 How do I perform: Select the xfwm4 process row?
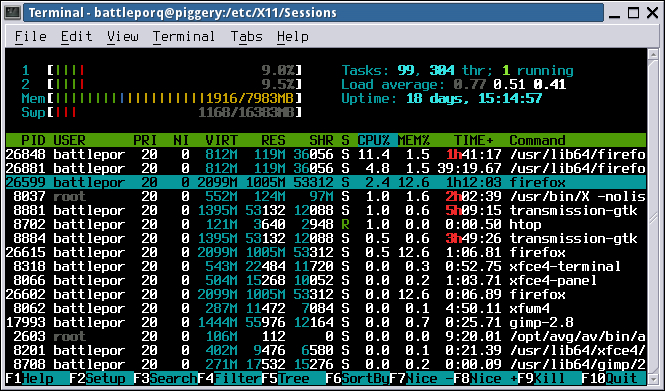click(x=326, y=308)
